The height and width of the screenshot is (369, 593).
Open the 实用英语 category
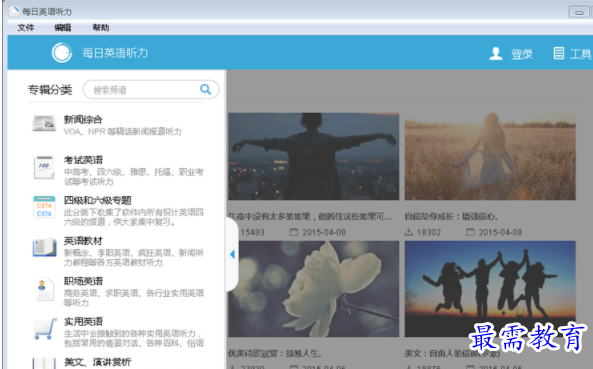coord(83,322)
